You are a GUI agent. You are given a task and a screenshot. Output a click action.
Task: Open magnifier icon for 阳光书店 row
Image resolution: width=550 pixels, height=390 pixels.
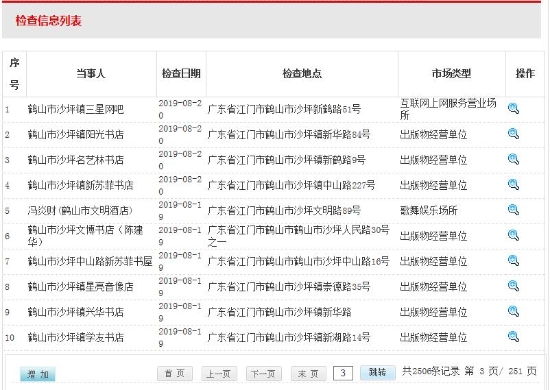[513, 134]
